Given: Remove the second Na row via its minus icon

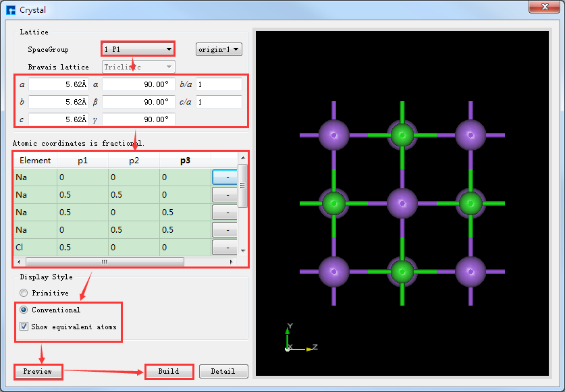Looking at the screenshot, I should [225, 194].
